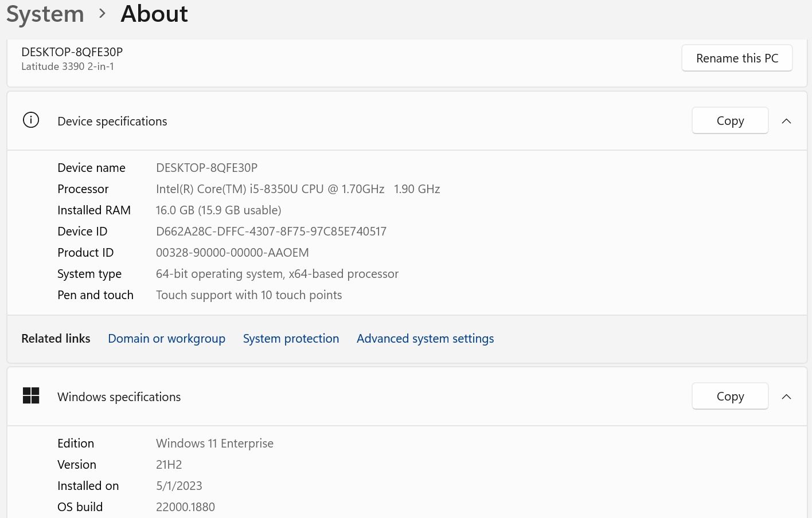812x518 pixels.
Task: Click the About page title
Action: (154, 14)
